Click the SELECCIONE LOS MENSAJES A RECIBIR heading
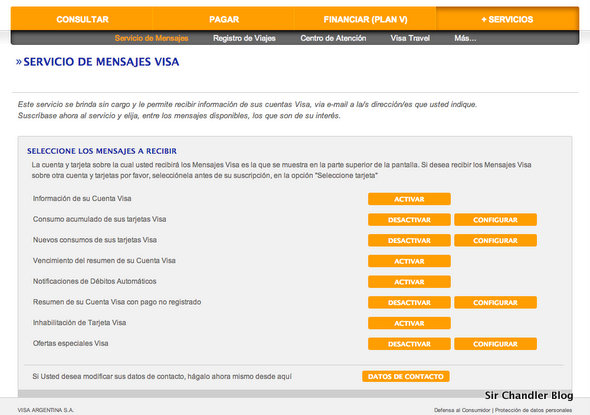The width and height of the screenshot is (590, 415). click(x=102, y=151)
